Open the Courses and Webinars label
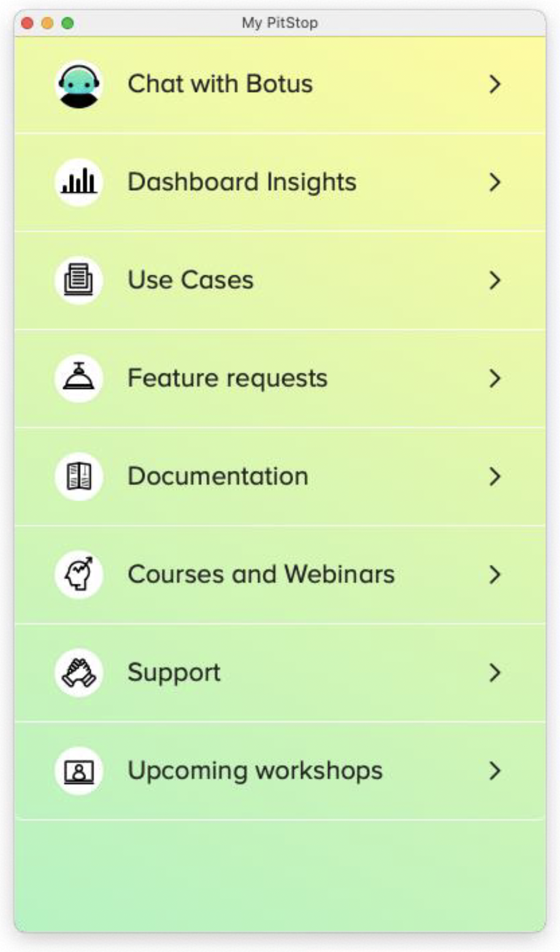The width and height of the screenshot is (560, 952). click(261, 575)
